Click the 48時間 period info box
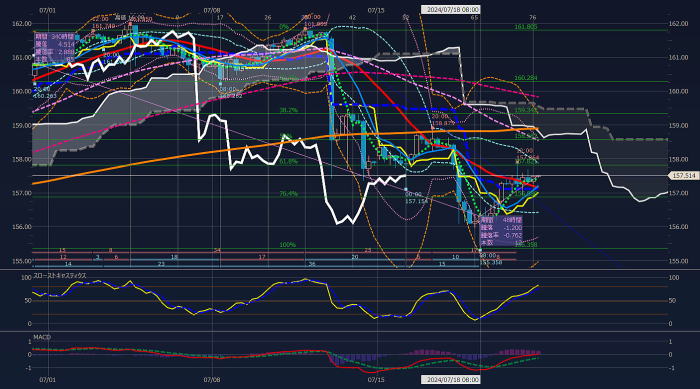This screenshot has height=389, width=700. [500, 231]
